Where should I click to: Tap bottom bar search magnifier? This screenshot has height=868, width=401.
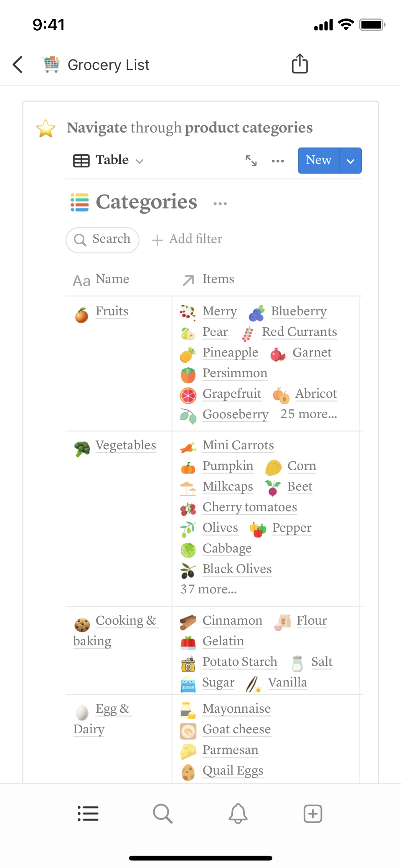click(163, 814)
